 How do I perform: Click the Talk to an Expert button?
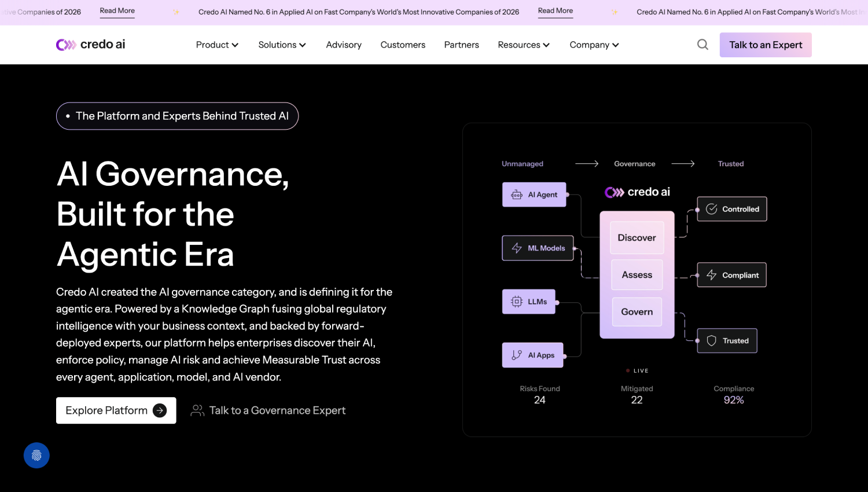click(x=766, y=45)
